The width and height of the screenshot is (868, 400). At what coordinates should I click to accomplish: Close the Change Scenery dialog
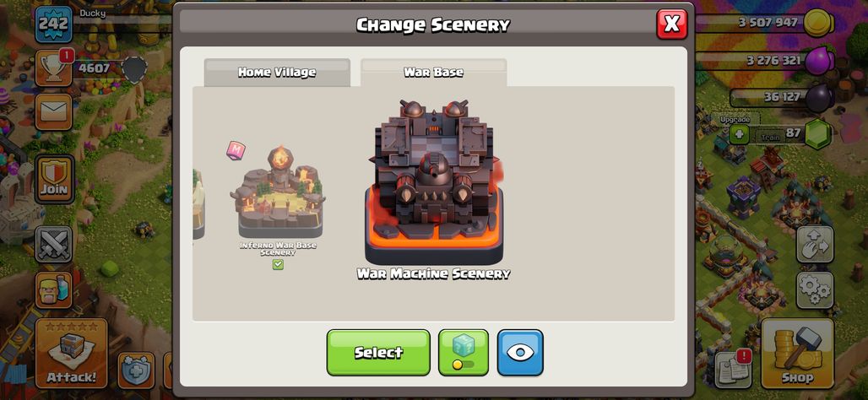(671, 24)
